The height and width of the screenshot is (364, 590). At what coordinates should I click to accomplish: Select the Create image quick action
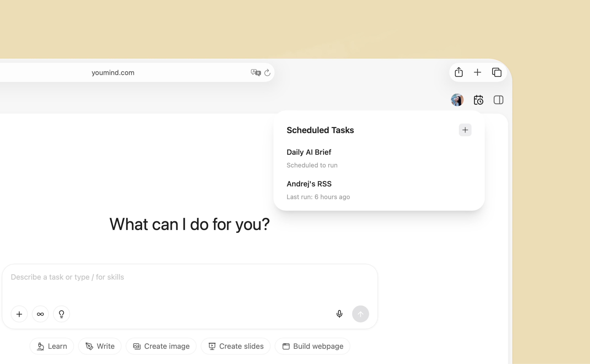coord(161,346)
